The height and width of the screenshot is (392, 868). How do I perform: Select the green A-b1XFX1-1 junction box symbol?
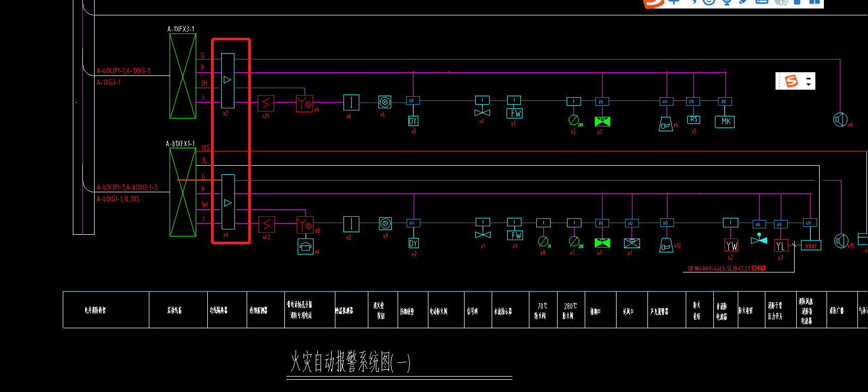(183, 192)
